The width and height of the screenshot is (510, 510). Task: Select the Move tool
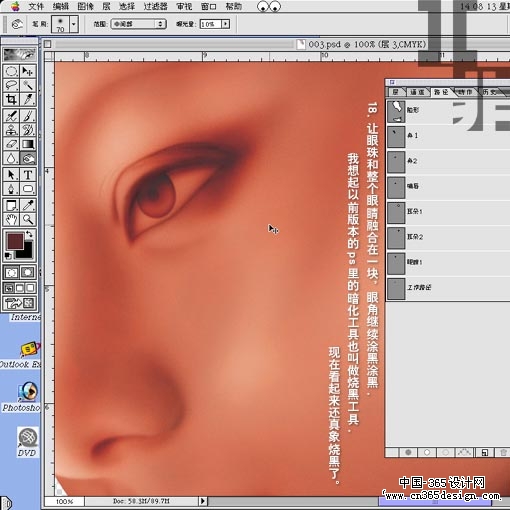tap(28, 71)
